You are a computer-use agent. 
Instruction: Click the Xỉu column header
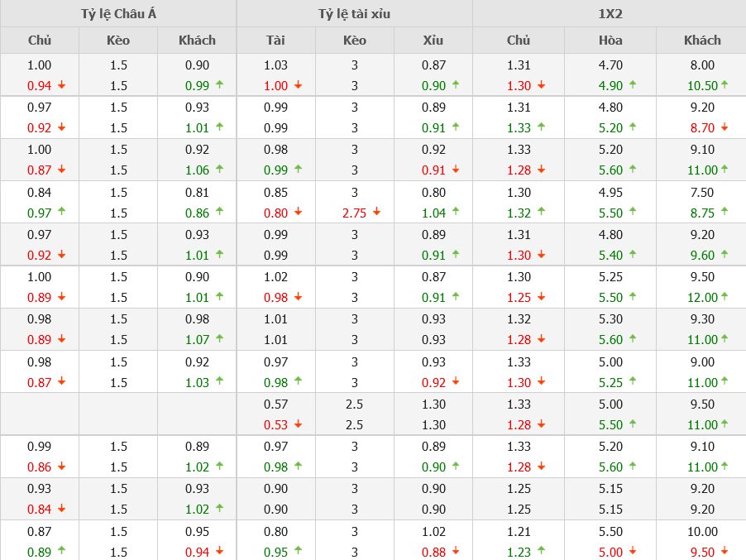433,40
